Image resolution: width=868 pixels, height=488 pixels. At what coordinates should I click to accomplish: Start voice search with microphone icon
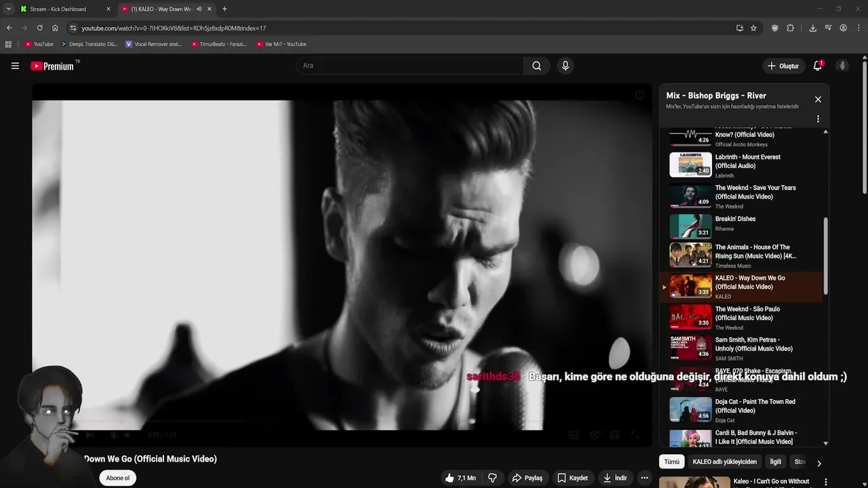click(565, 66)
